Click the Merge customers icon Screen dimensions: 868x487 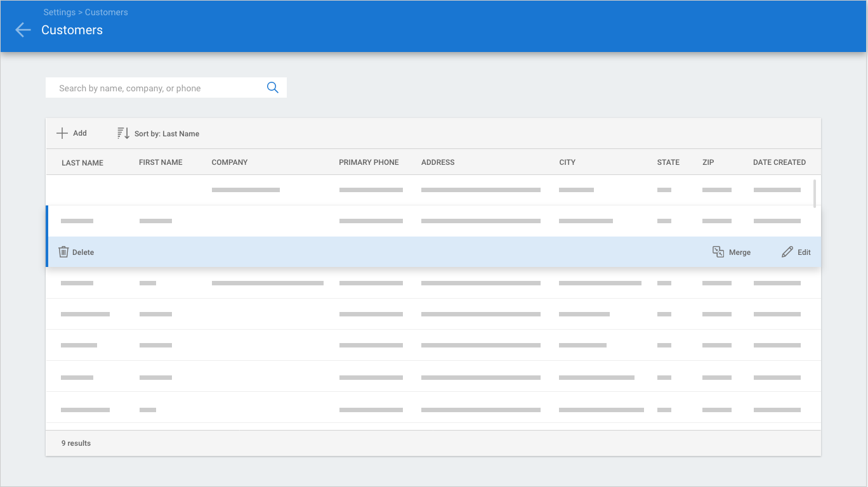[x=718, y=252]
